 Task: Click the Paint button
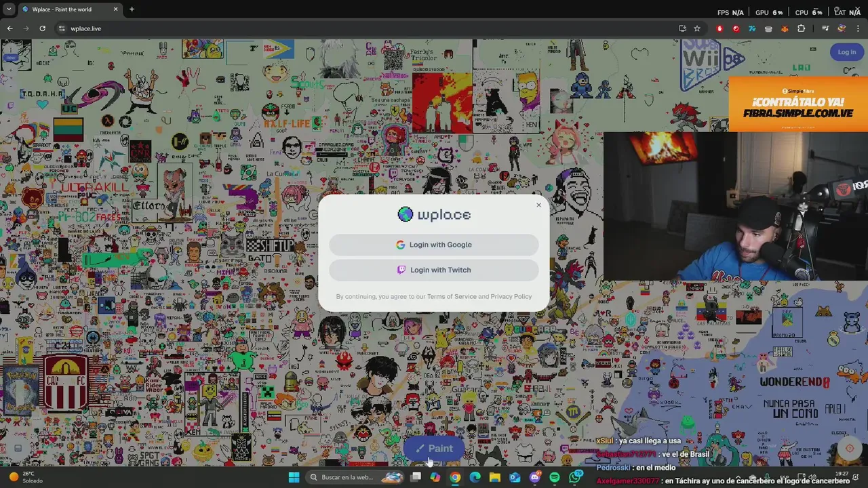434,448
